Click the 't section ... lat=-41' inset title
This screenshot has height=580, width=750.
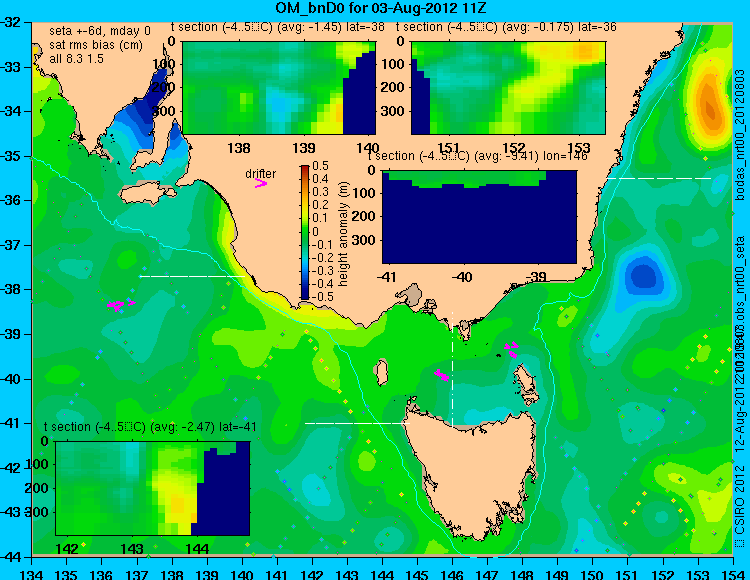(x=150, y=427)
